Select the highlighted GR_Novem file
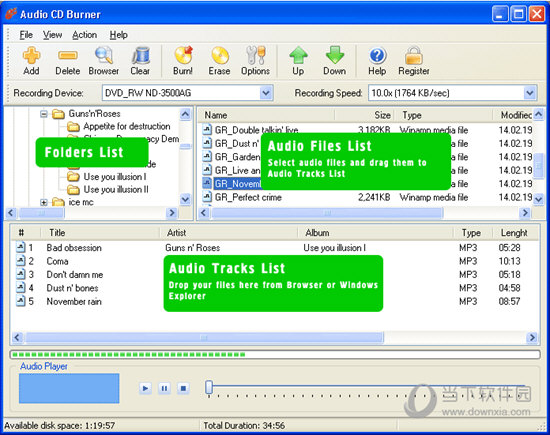This screenshot has height=435, width=550. click(x=237, y=184)
